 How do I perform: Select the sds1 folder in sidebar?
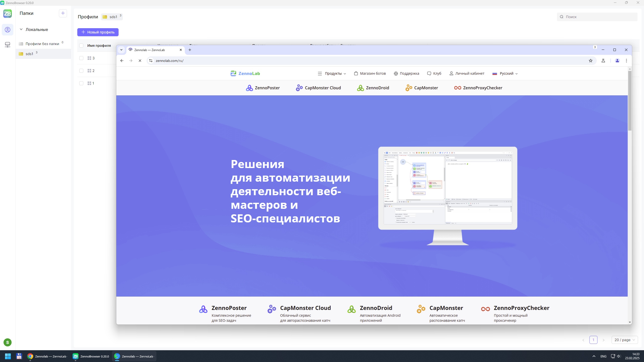pyautogui.click(x=43, y=54)
